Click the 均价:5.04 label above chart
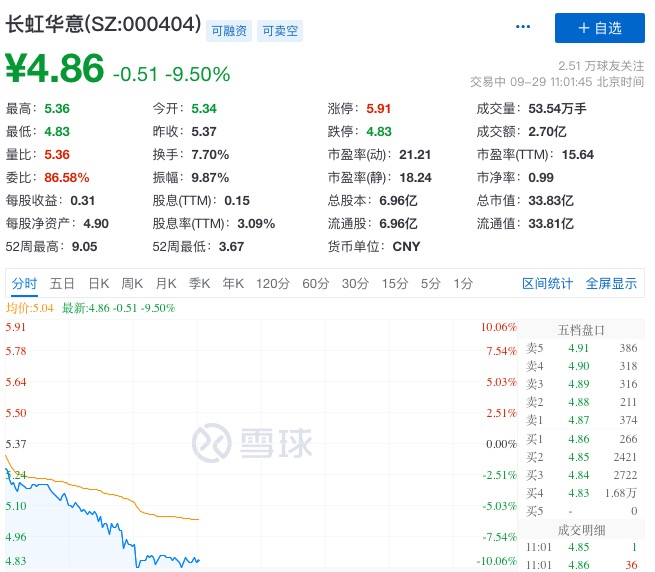The image size is (655, 572). 30,308
